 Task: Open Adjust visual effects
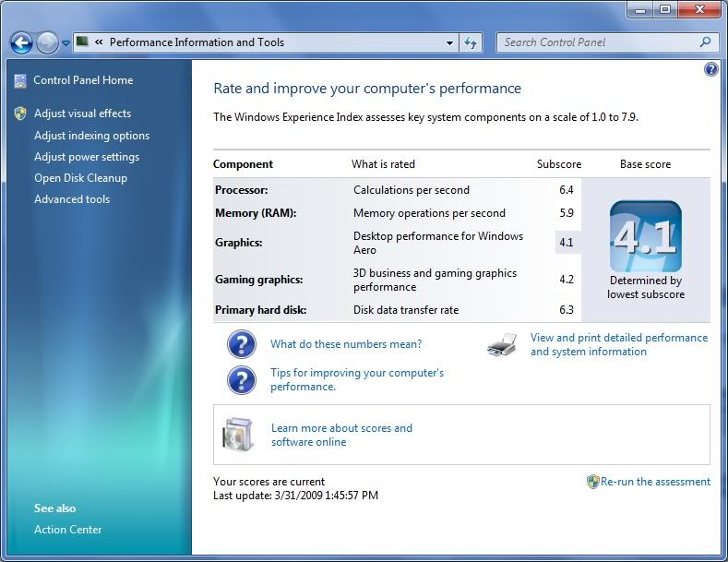pos(83,114)
